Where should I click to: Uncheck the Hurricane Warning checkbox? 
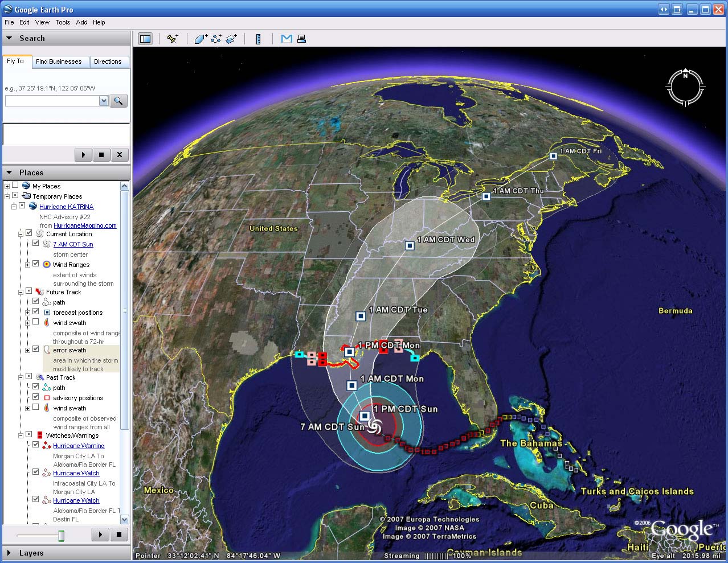point(36,445)
